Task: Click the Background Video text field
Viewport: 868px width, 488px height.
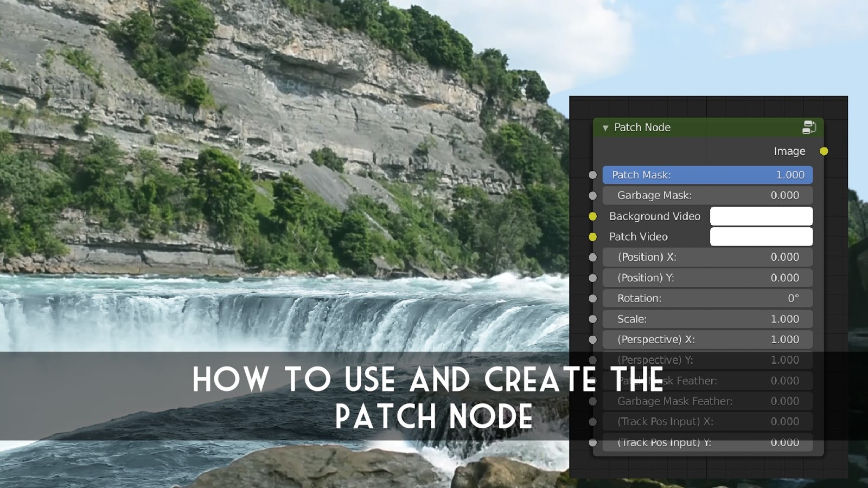Action: point(761,216)
